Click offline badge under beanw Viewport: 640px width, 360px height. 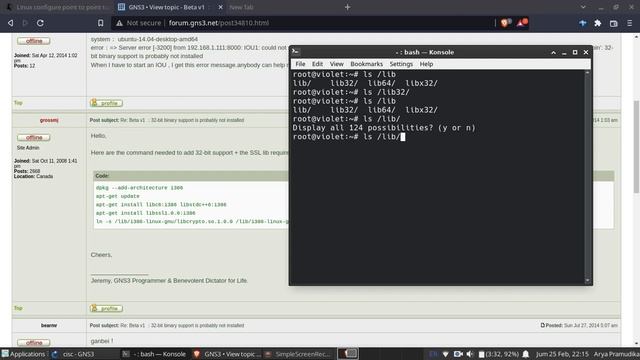pos(34,342)
